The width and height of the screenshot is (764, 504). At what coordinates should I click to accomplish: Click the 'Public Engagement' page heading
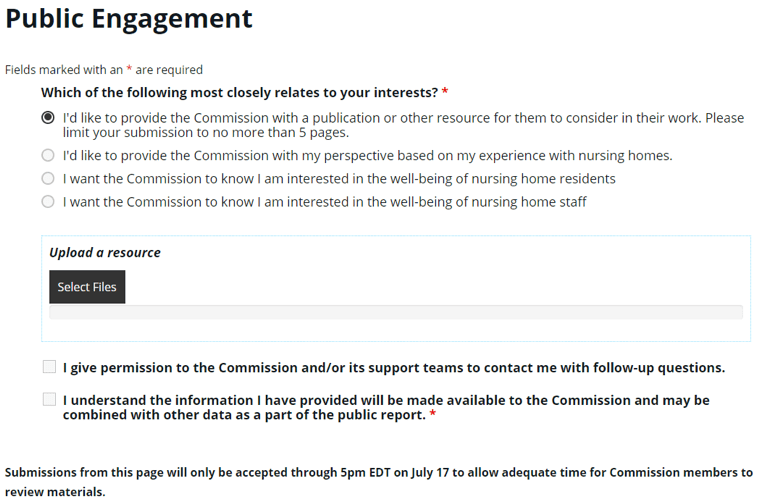tap(129, 19)
